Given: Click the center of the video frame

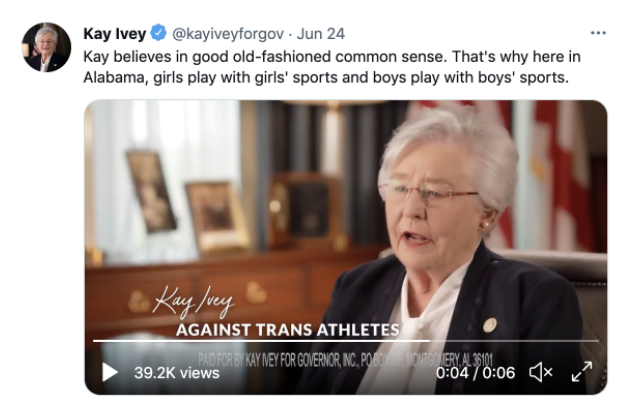Looking at the screenshot, I should click(345, 247).
